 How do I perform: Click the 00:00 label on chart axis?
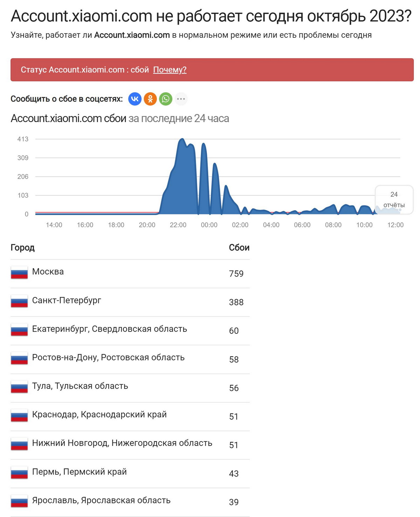(x=209, y=225)
